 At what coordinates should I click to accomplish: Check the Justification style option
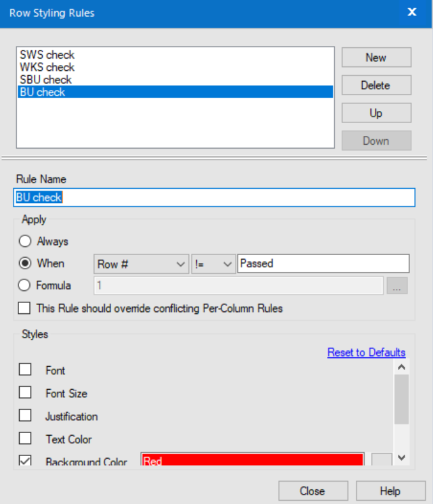point(26,416)
